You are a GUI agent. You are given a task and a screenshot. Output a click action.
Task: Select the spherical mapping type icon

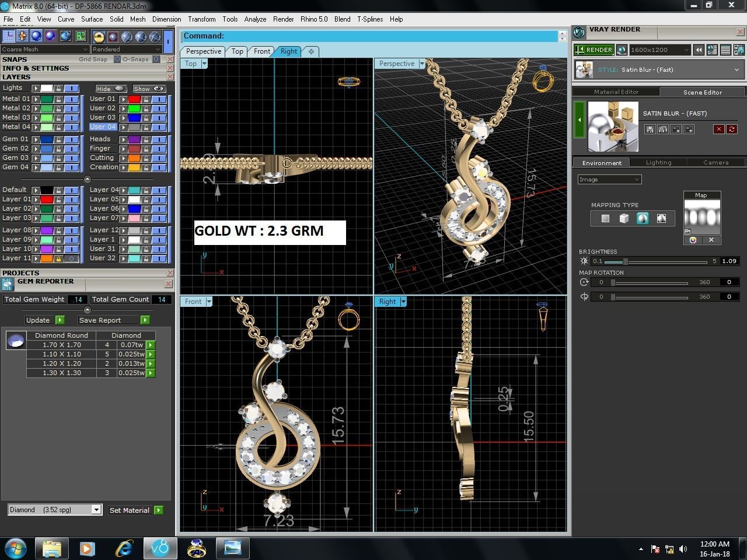(643, 218)
